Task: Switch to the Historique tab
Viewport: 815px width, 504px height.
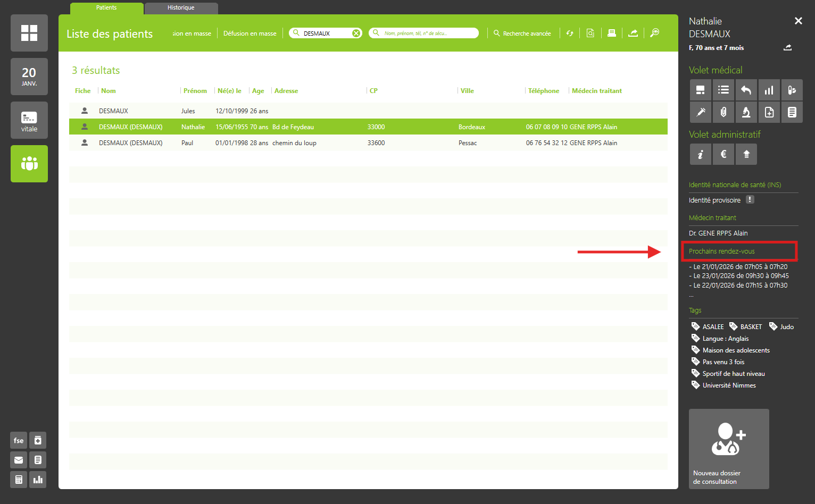Action: pos(181,8)
